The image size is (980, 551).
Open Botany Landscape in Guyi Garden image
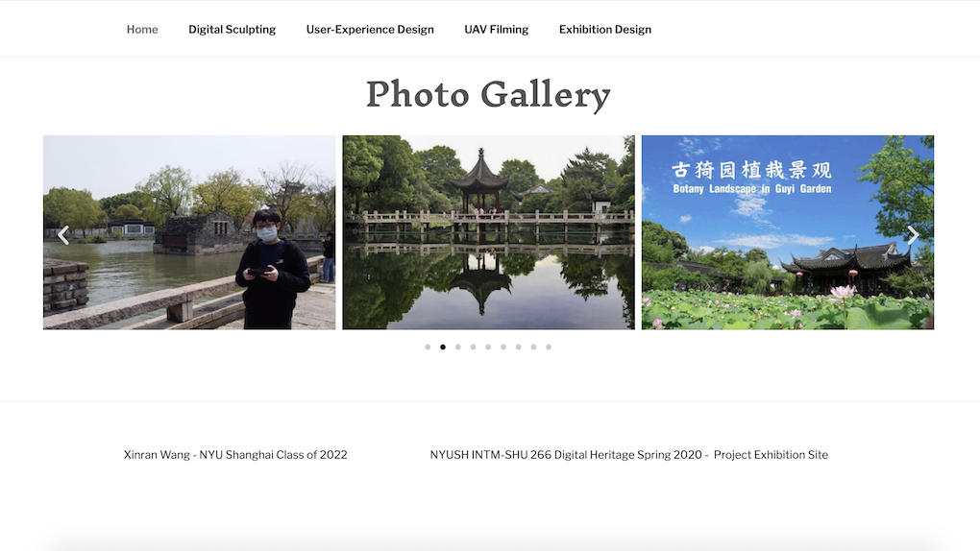click(787, 232)
